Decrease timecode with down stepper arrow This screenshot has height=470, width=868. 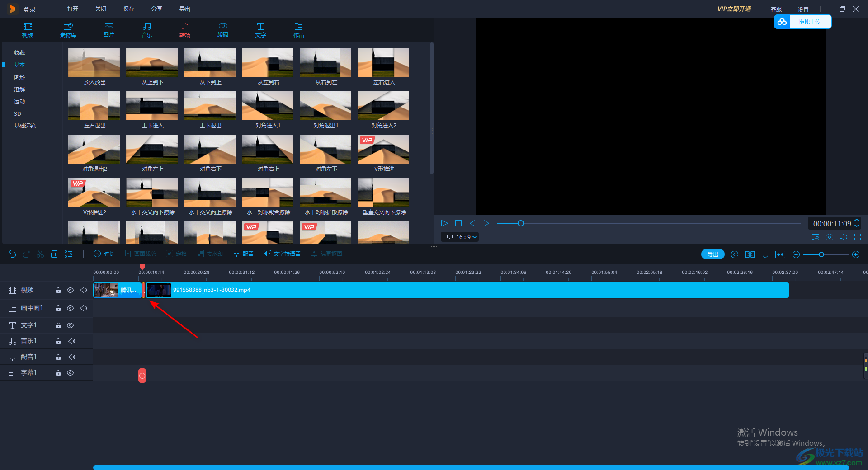(x=857, y=226)
